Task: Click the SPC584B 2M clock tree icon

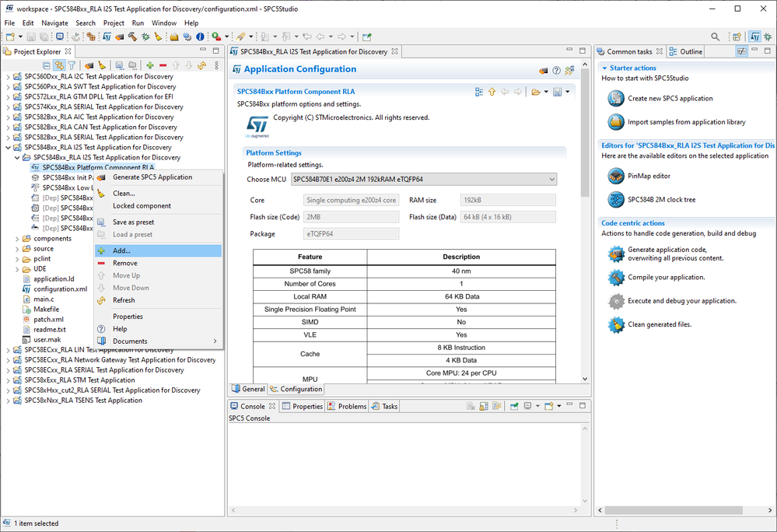Action: pos(616,200)
